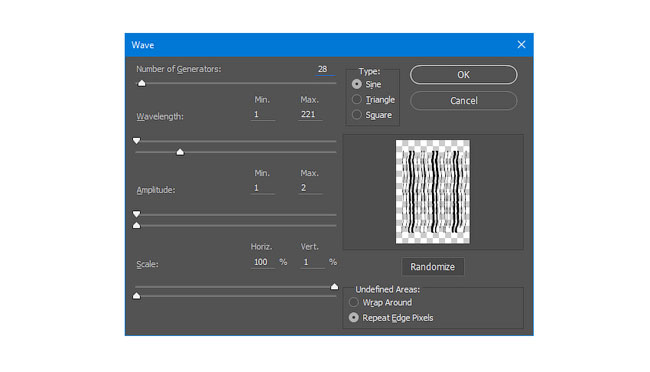This screenshot has height=372, width=650.
Task: Click the Wavelength Max field
Action: (310, 114)
